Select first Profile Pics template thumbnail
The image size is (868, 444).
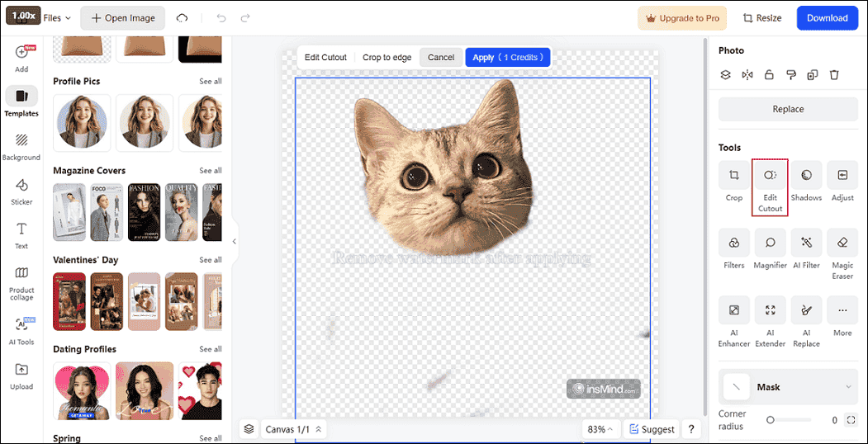coord(82,123)
